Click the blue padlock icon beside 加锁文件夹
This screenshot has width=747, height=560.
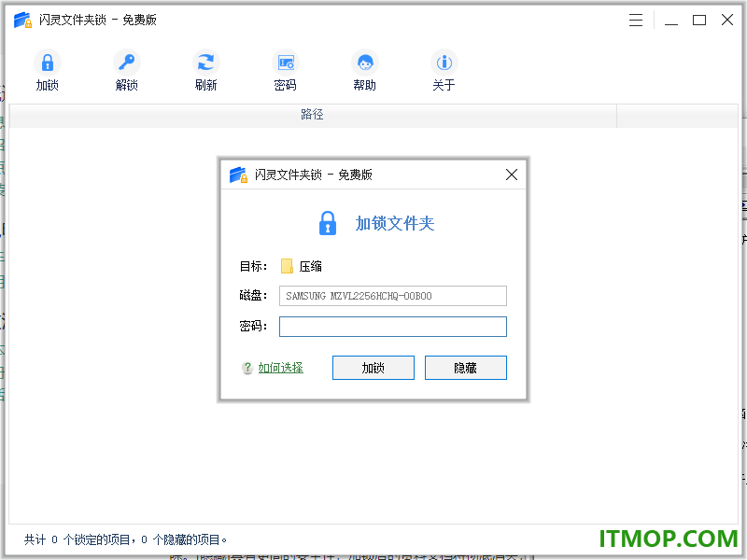(328, 223)
